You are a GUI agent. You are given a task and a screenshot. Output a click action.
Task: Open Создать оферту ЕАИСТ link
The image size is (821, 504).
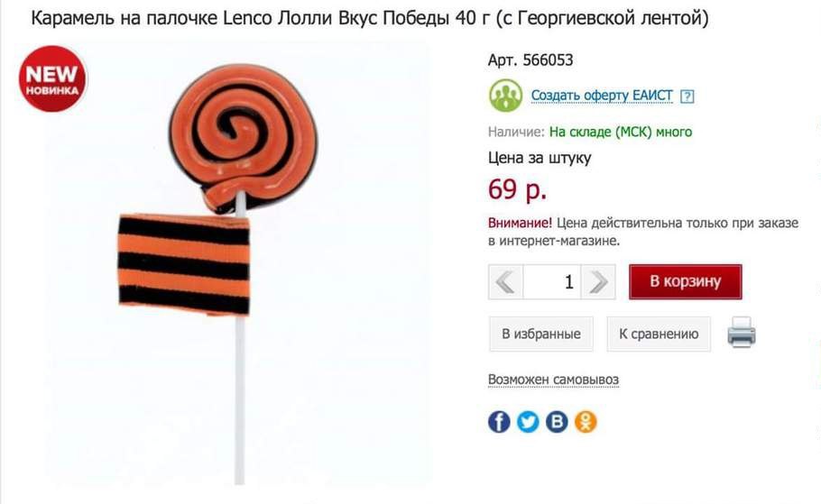click(602, 96)
